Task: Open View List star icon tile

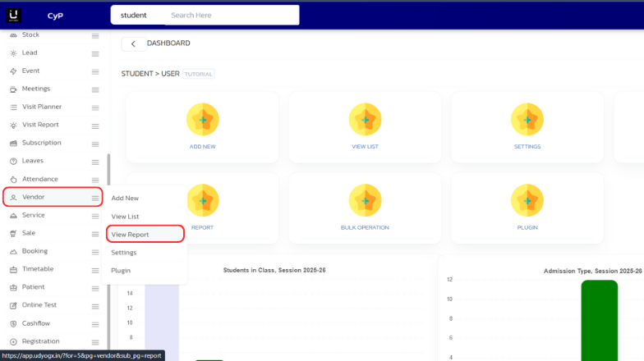Action: pos(365,119)
